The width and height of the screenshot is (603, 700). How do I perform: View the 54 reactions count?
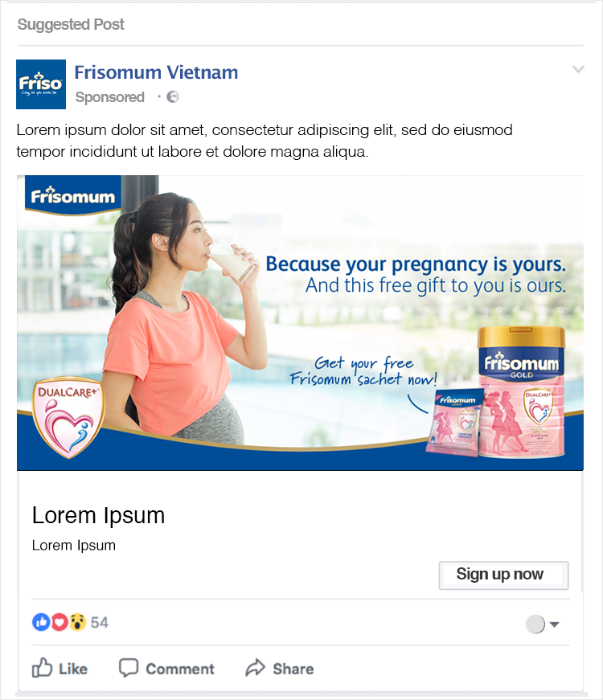click(x=100, y=623)
